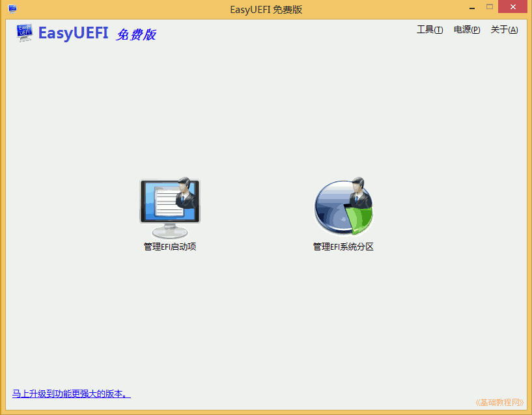This screenshot has height=415, width=532.
Task: Close the EasyUEFI window
Action: click(513, 7)
